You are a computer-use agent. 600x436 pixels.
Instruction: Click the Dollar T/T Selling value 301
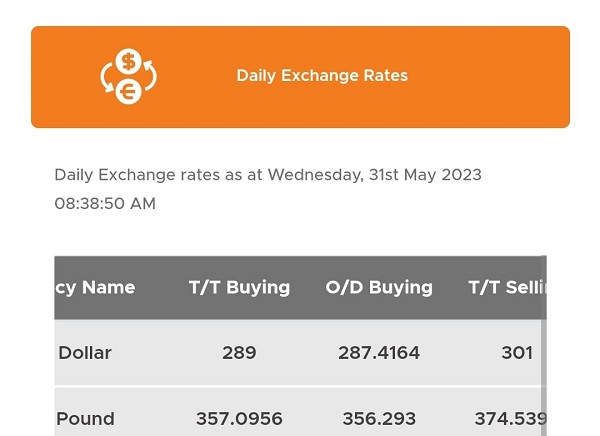[x=517, y=353]
